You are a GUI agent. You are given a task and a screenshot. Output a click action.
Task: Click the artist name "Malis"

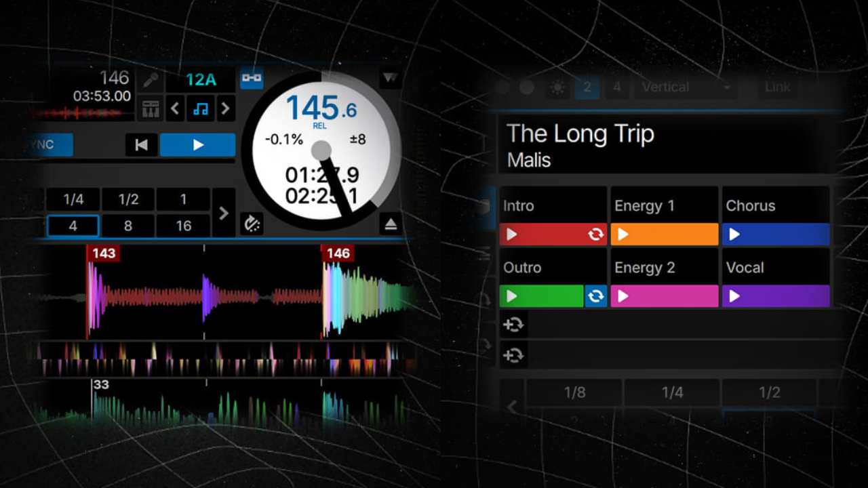coord(529,161)
